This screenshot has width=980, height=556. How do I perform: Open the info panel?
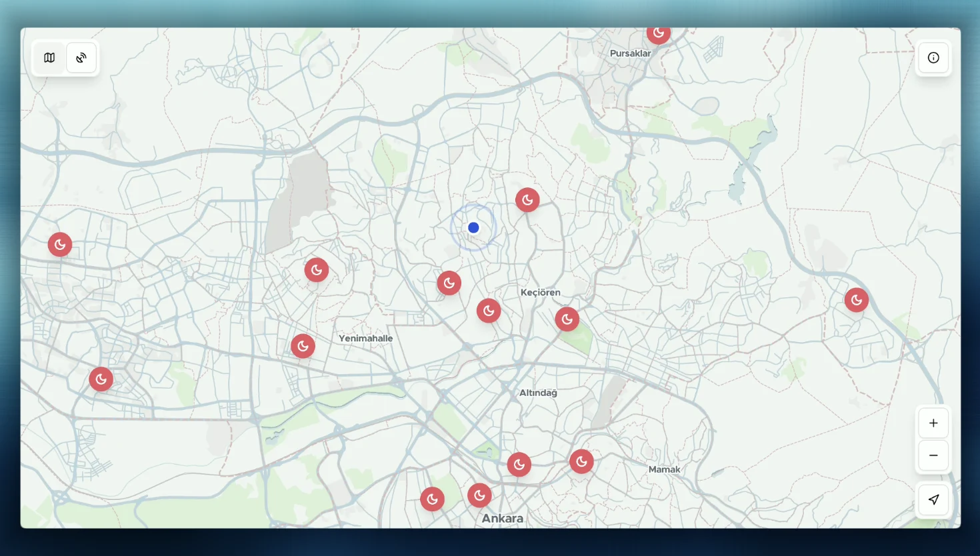(x=933, y=58)
